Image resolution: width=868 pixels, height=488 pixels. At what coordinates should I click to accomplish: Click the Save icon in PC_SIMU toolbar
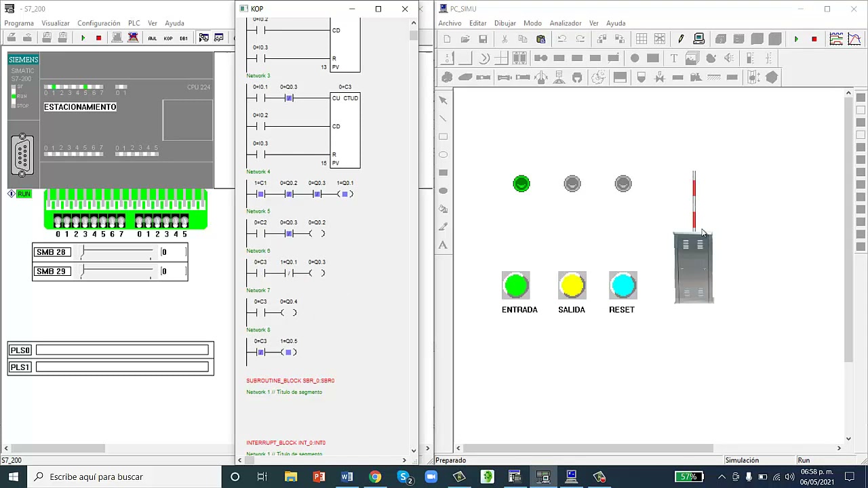coord(483,39)
